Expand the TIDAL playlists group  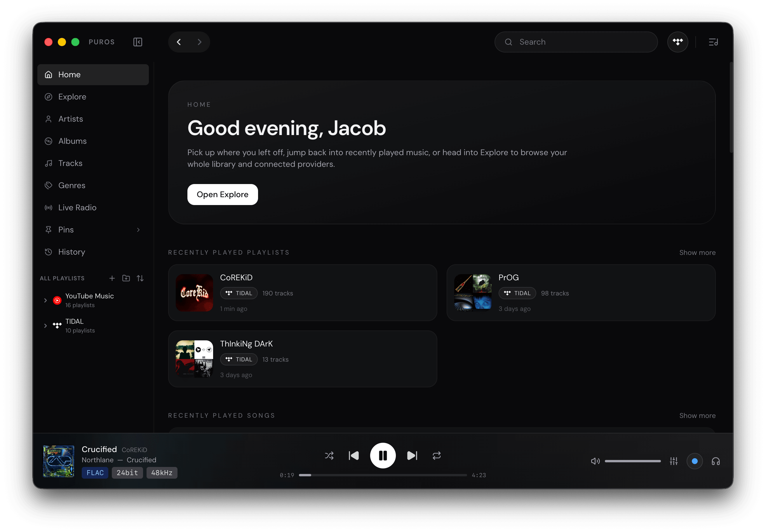click(45, 326)
